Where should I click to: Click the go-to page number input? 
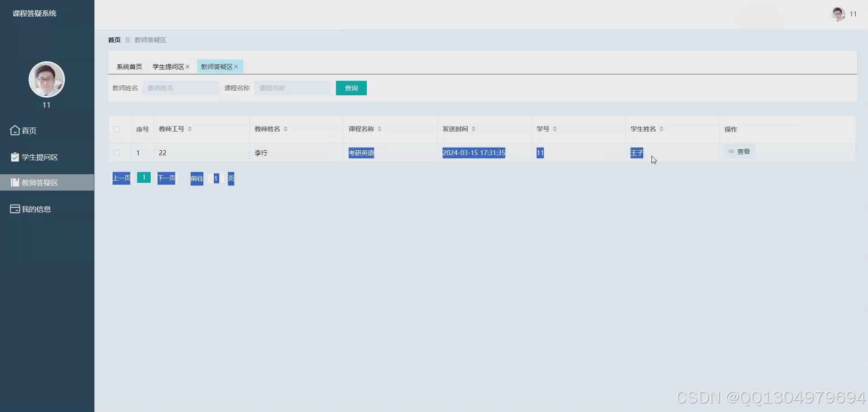(216, 178)
